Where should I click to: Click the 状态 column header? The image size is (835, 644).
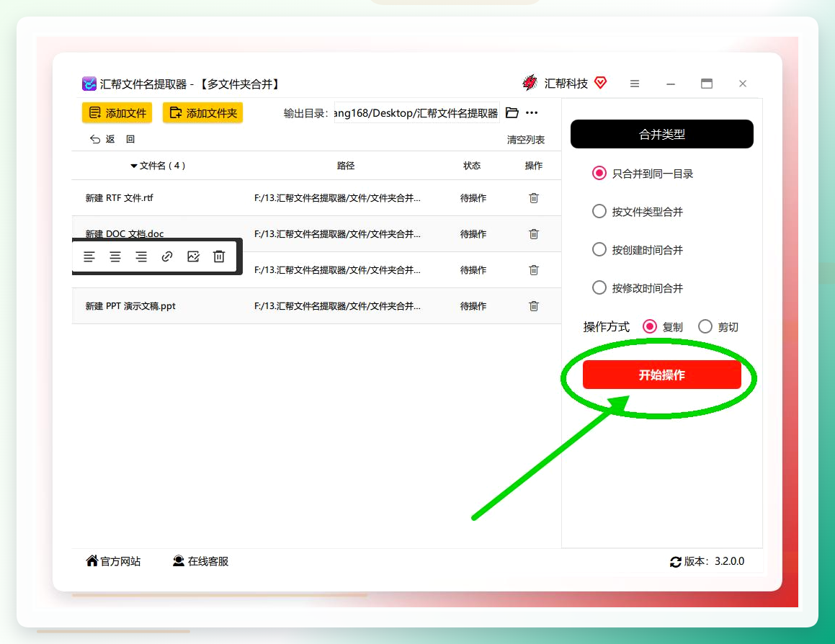pos(472,166)
